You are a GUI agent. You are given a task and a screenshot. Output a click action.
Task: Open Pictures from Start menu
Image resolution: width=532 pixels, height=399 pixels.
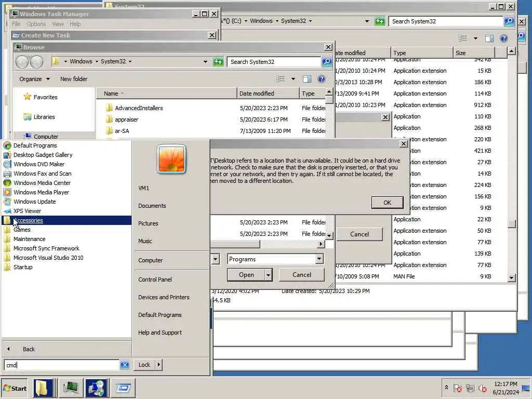point(148,223)
